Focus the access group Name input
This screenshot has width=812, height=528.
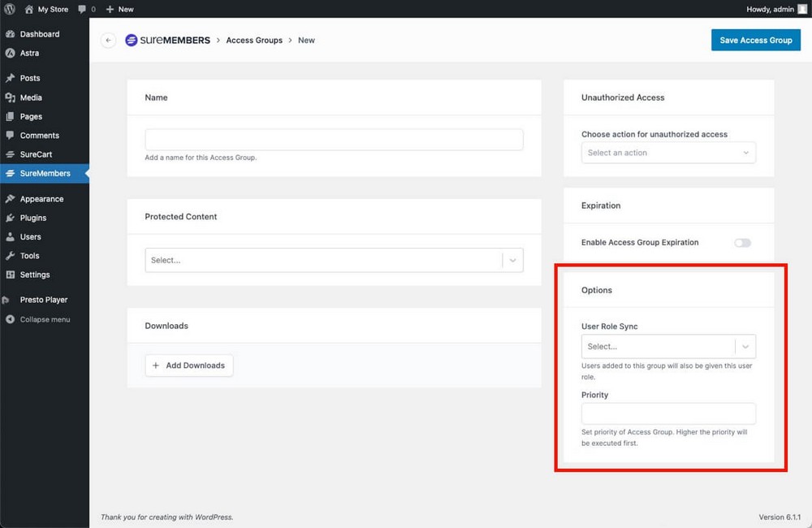334,140
